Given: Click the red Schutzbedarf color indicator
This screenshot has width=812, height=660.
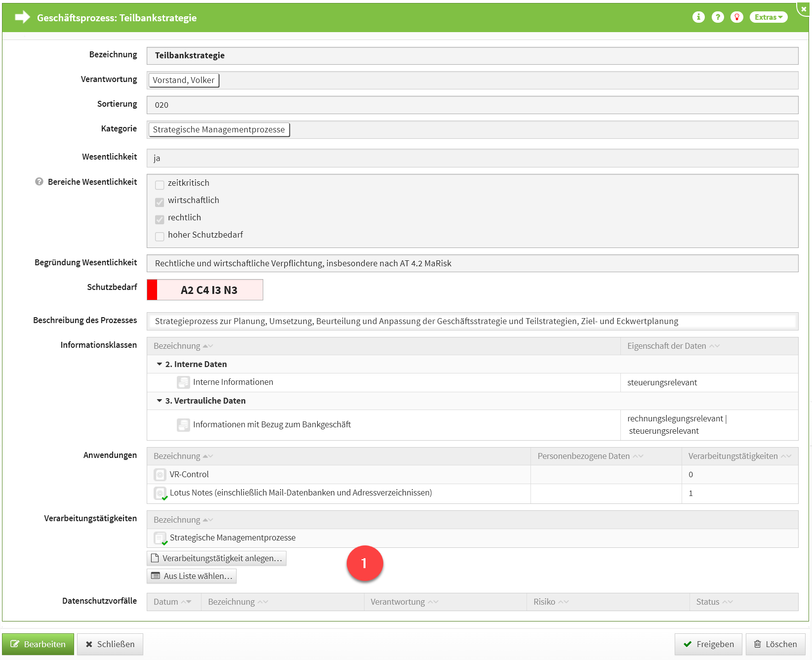Looking at the screenshot, I should [152, 290].
